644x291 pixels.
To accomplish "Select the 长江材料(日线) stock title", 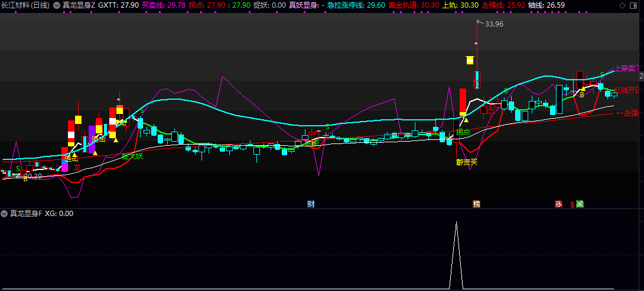I will [25, 5].
